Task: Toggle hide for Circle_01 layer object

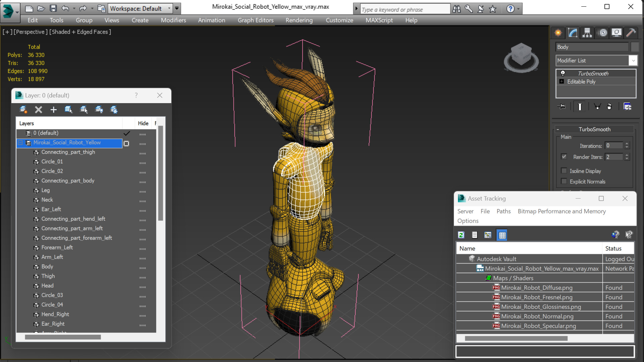Action: click(x=142, y=163)
